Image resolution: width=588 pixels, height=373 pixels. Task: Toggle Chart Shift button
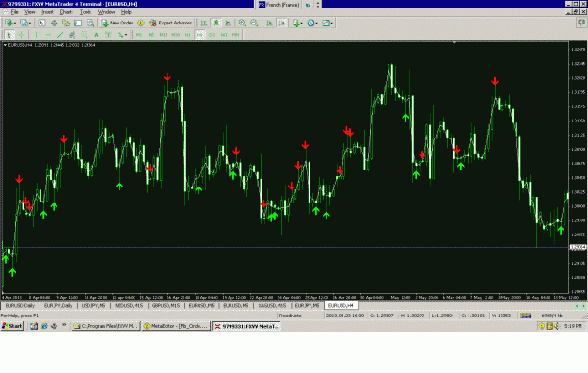tap(282, 23)
